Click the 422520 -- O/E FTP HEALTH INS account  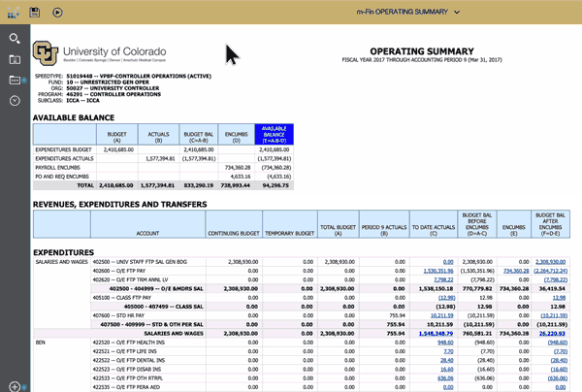pos(127,343)
